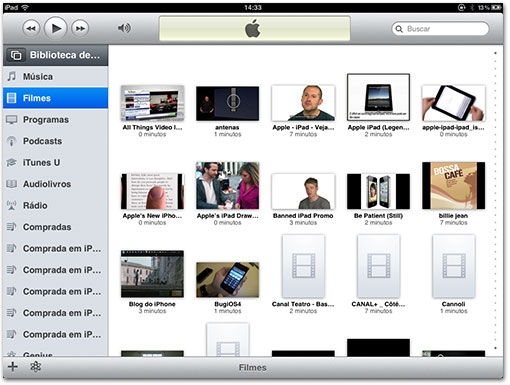
Task: Click the Wi-Fi icon in the status bar
Action: (x=25, y=7)
